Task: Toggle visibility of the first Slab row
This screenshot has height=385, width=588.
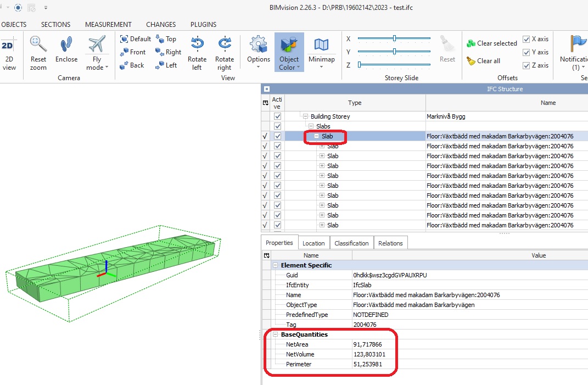Action: pos(277,136)
